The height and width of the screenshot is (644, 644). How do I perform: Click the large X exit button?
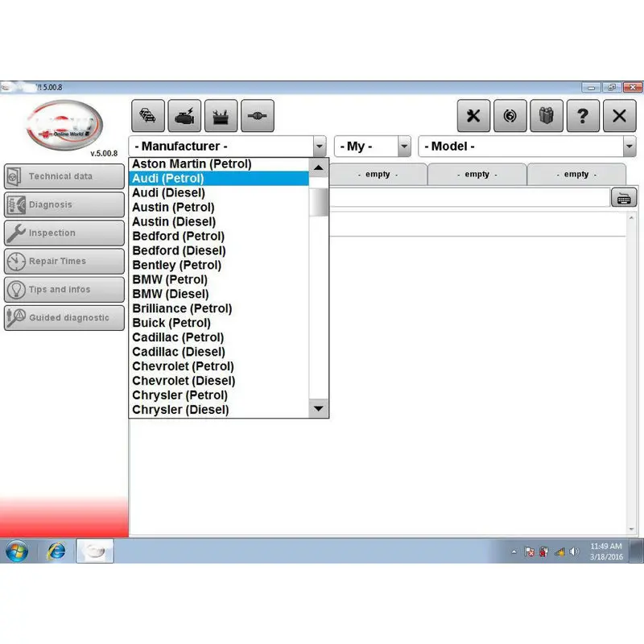(x=619, y=116)
